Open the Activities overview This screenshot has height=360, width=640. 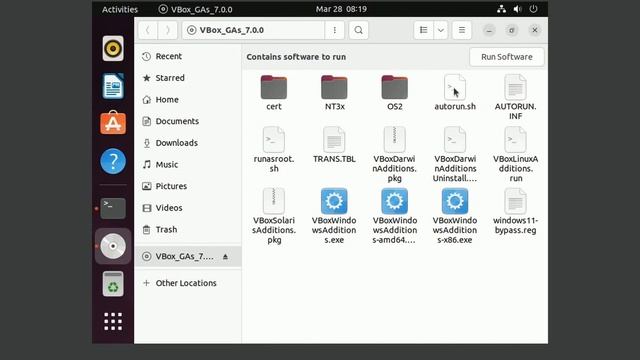pos(120,9)
